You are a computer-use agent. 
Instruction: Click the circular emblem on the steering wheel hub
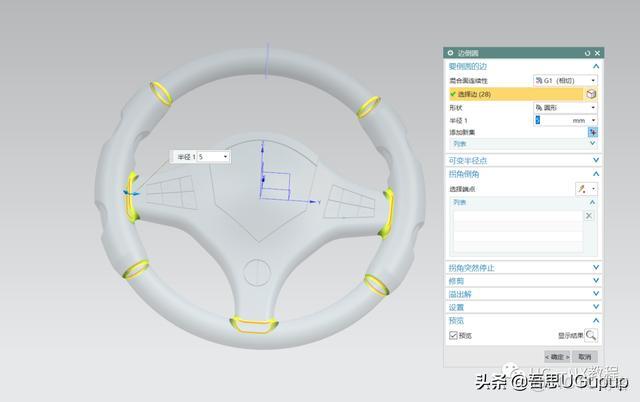[257, 272]
